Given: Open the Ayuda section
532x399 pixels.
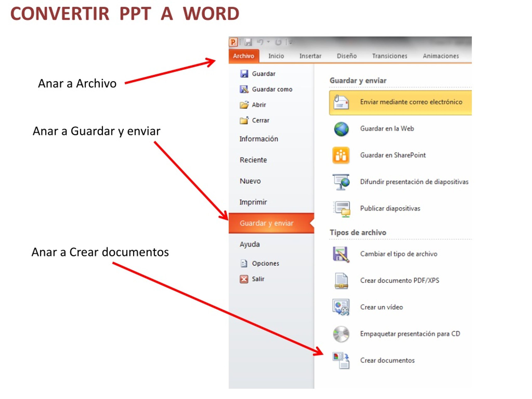Looking at the screenshot, I should [x=249, y=244].
